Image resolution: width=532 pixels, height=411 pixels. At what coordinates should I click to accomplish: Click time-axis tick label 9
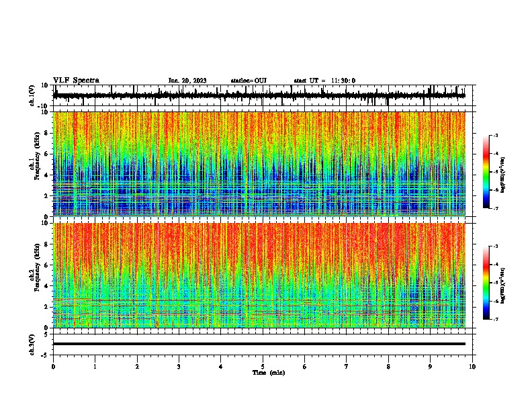pos(430,367)
